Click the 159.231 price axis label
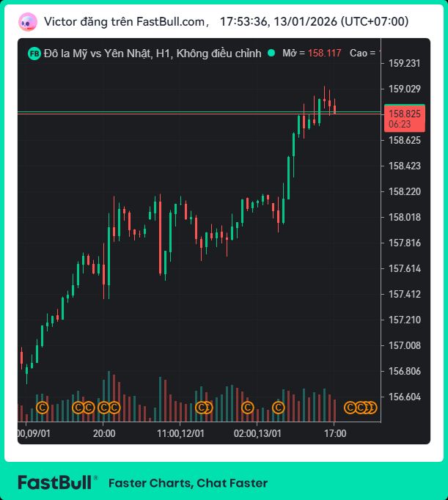The width and height of the screenshot is (448, 500). (404, 63)
